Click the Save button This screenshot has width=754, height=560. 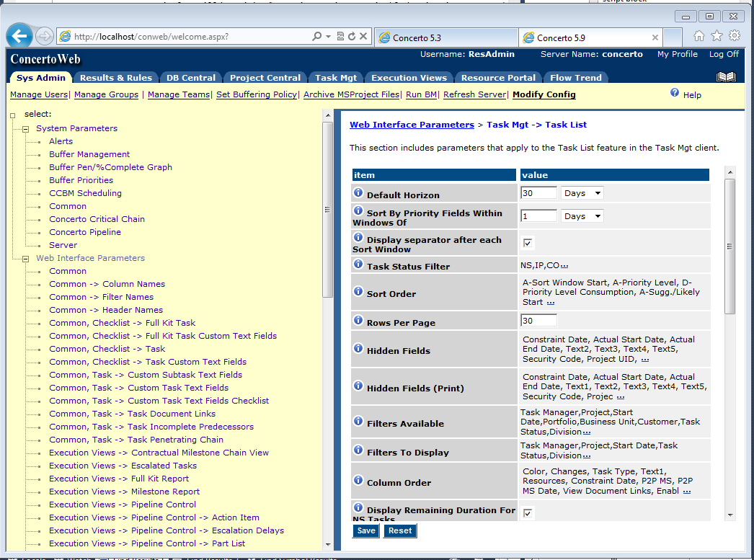366,530
